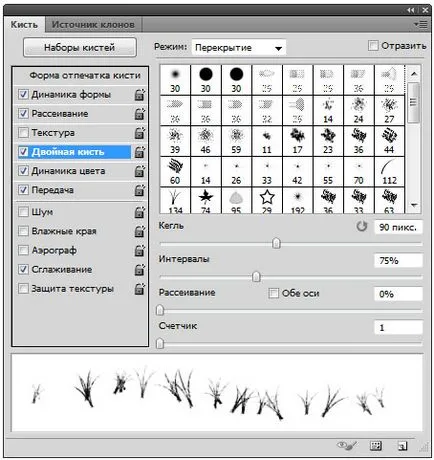Viewport: 434px width, 460px height.
Task: Collapse panel with double-arrow icon
Action: click(x=411, y=10)
